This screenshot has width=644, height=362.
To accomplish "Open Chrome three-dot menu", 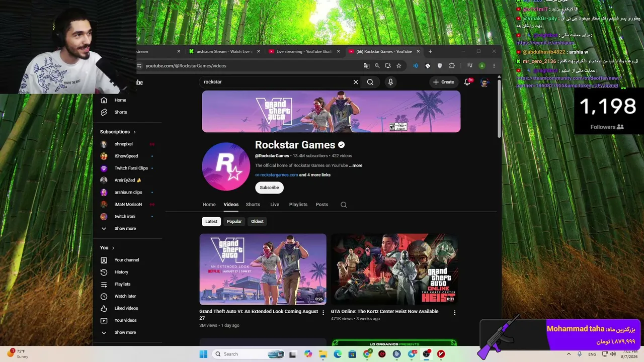I will pyautogui.click(x=494, y=66).
